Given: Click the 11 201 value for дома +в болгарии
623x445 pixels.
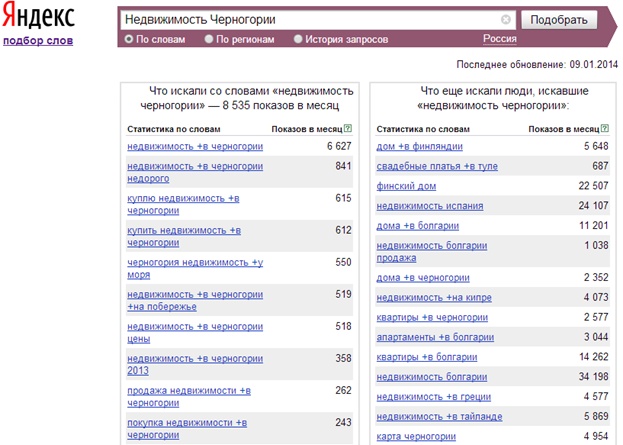Looking at the screenshot, I should coord(594,226).
